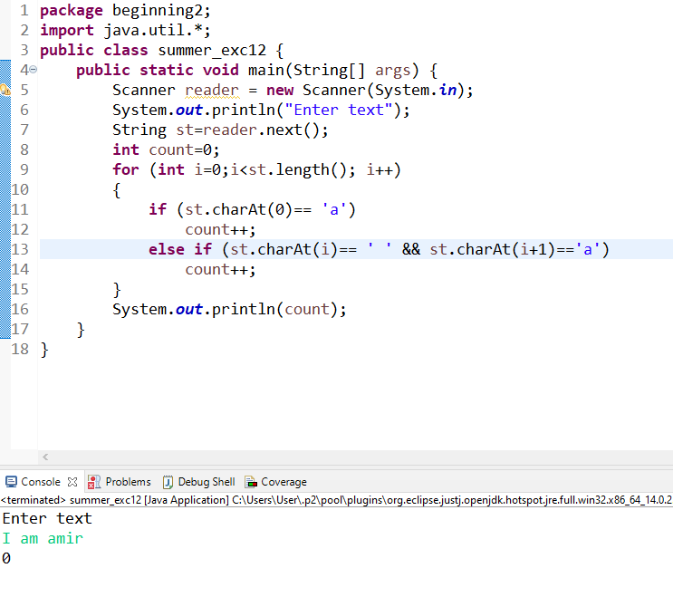Click the Debug Shell view icon
The width and height of the screenshot is (673, 616).
pyautogui.click(x=168, y=482)
